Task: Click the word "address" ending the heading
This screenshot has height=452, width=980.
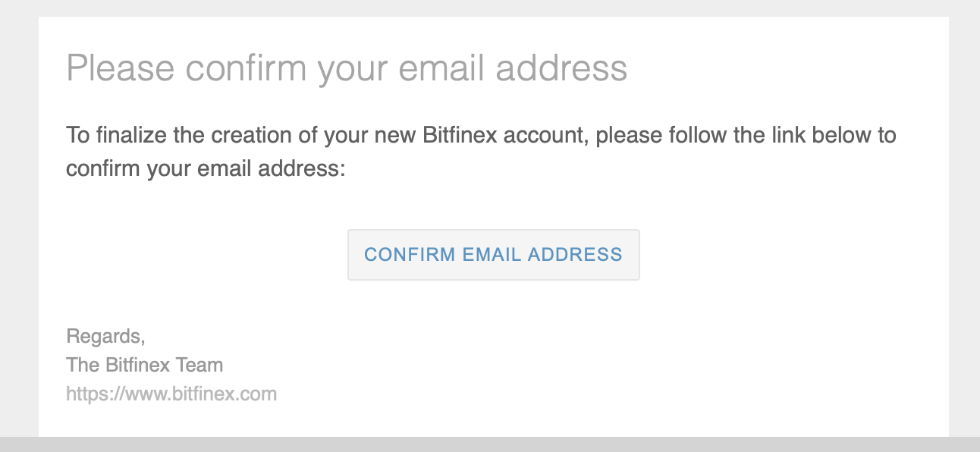Action: click(561, 69)
